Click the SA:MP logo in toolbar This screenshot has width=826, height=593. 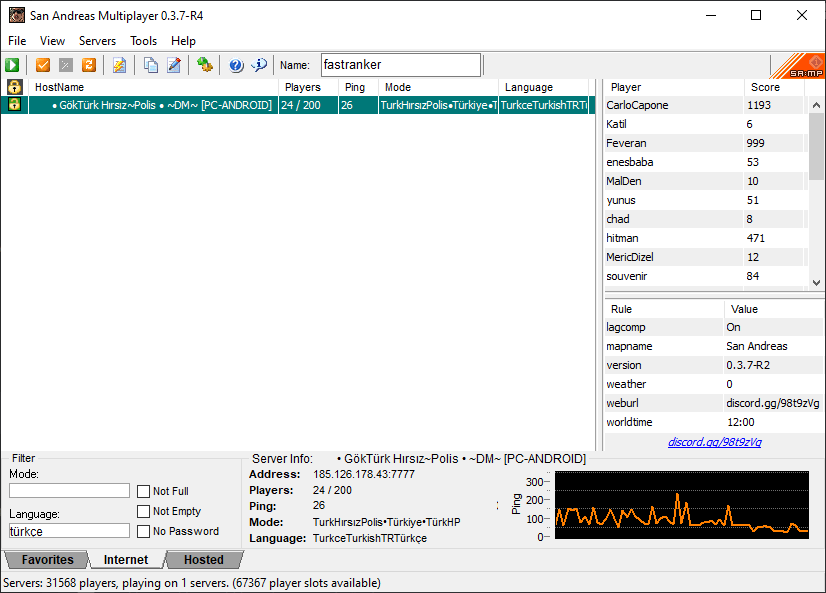(x=798, y=65)
